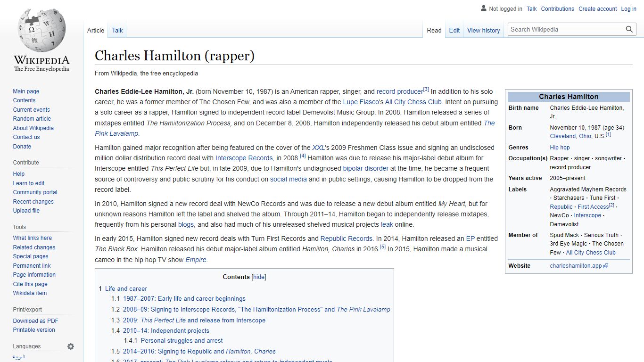Open the All City Chess Club link in the intro
This screenshot has width=644, height=362.
[413, 102]
